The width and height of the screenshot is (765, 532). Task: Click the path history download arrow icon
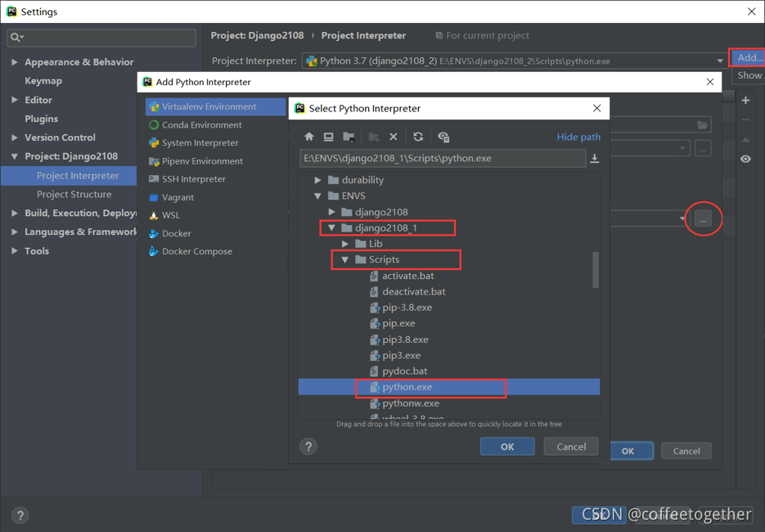click(x=594, y=158)
